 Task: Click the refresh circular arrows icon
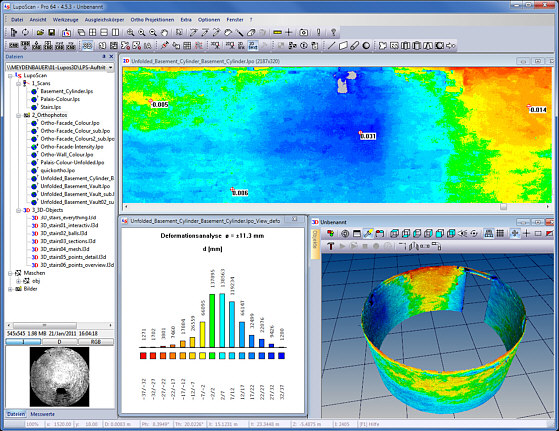(x=25, y=32)
